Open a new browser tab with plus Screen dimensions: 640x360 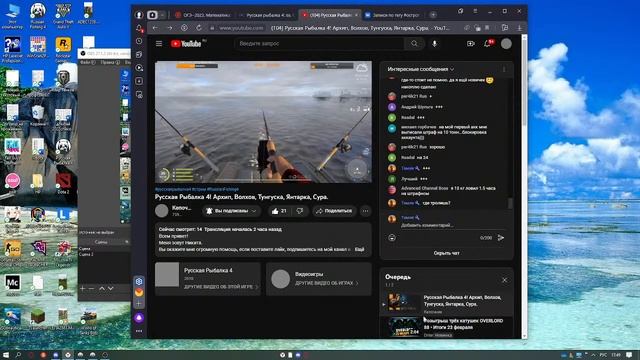click(433, 15)
